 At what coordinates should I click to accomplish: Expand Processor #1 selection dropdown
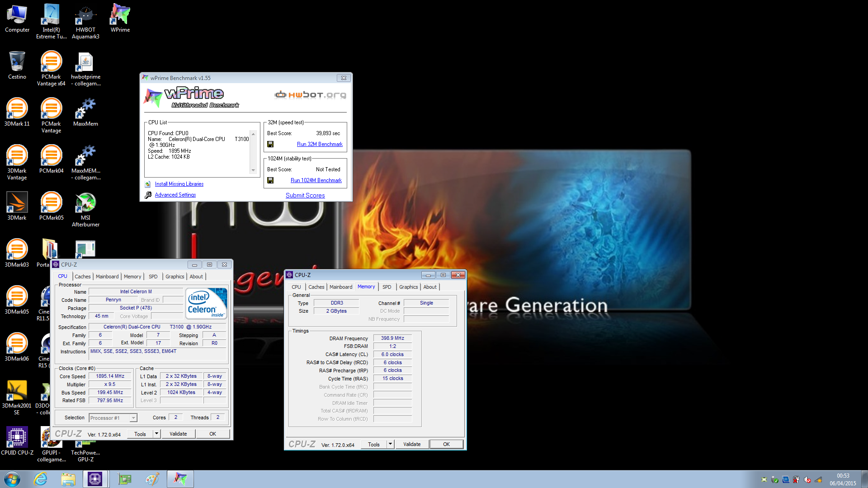pos(133,418)
